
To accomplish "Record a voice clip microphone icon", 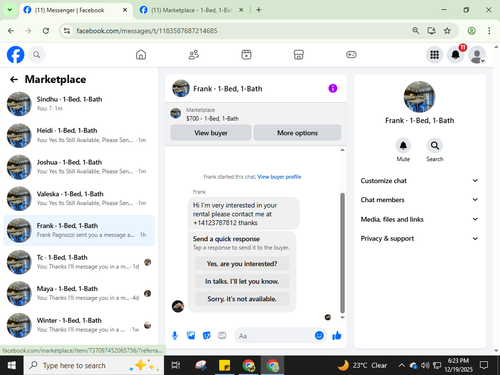I will pyautogui.click(x=175, y=336).
